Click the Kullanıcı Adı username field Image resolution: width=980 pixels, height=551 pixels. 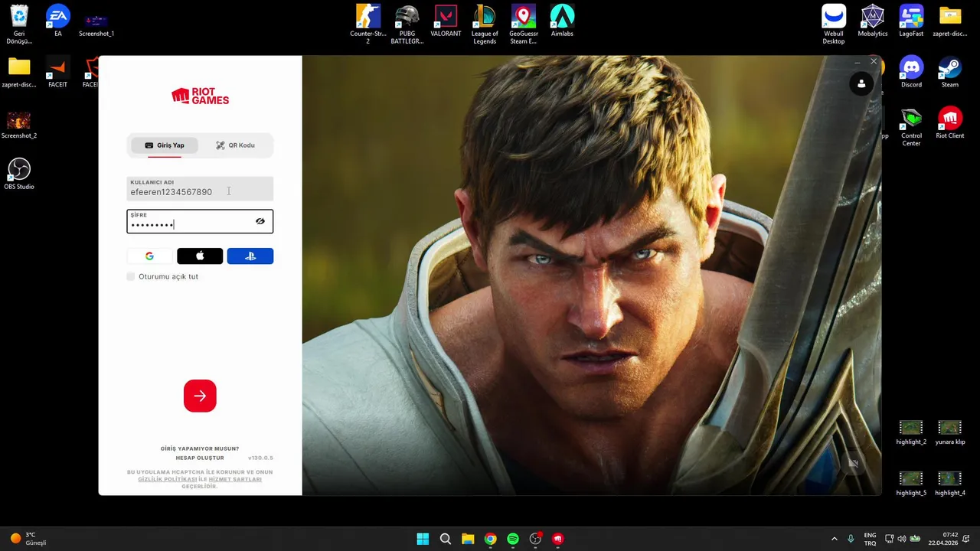[x=200, y=188]
